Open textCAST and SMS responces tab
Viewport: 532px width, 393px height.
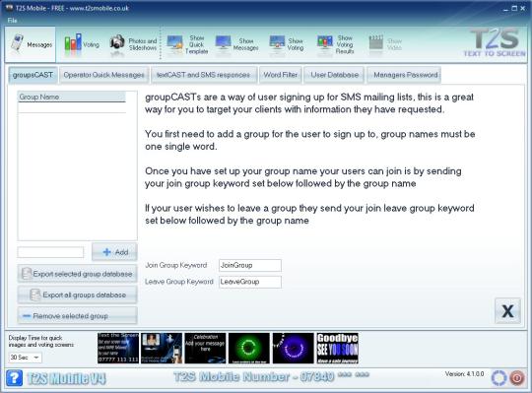(x=203, y=75)
